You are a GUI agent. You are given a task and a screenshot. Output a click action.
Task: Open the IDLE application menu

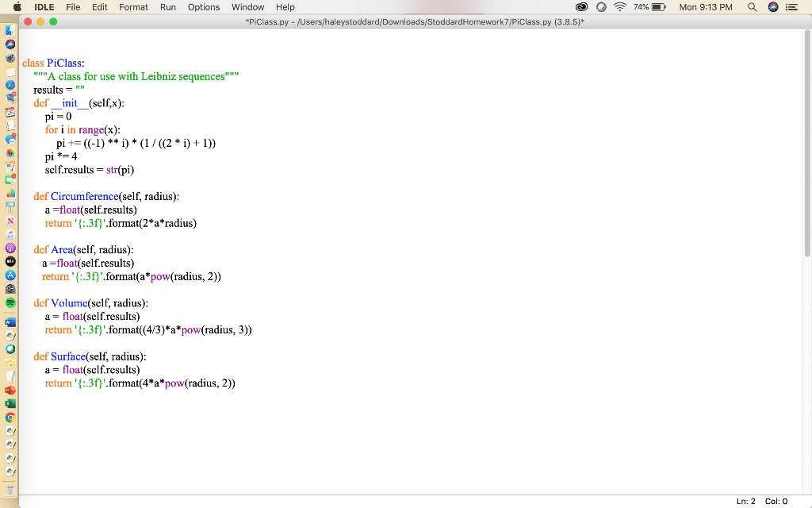[x=44, y=7]
